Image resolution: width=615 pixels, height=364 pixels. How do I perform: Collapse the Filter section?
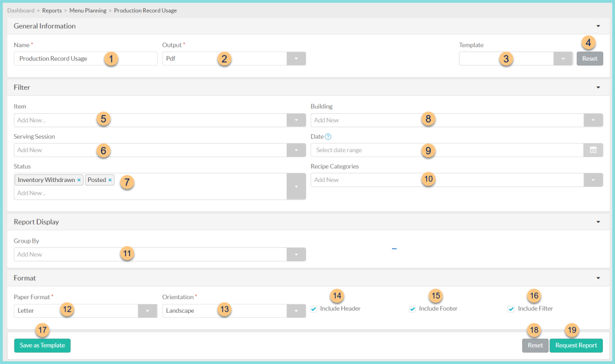tap(597, 87)
